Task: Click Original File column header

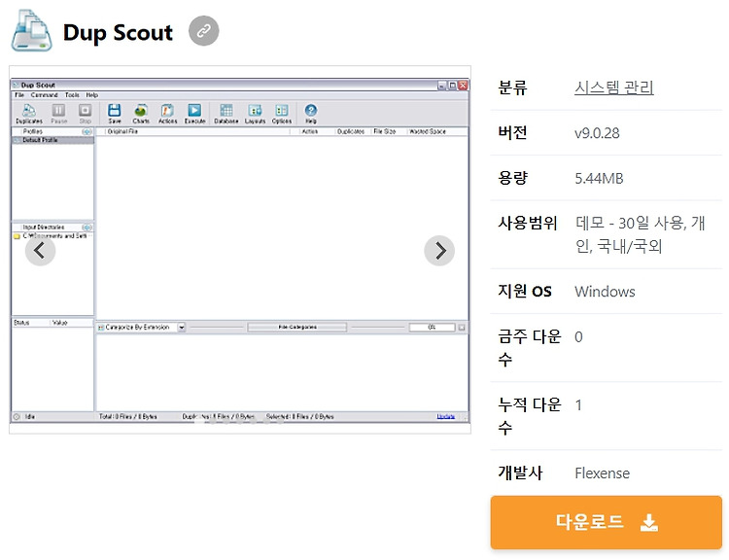Action: [x=122, y=131]
